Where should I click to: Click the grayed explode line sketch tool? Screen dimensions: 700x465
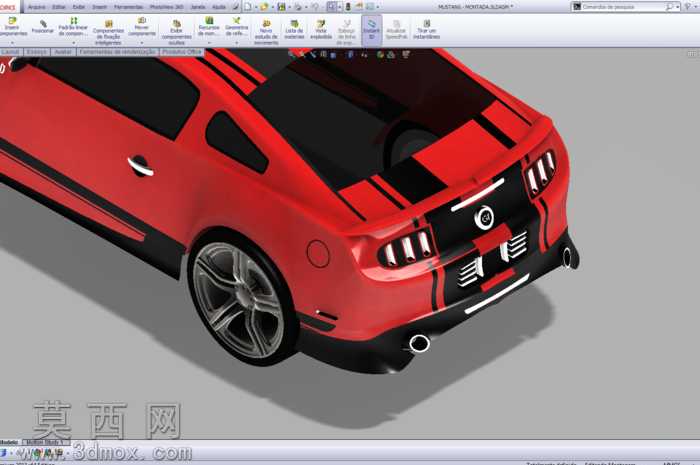[x=346, y=32]
